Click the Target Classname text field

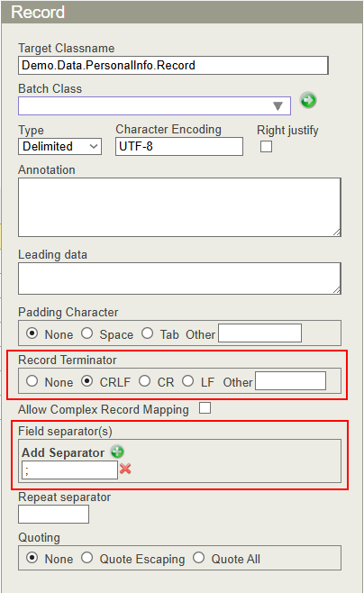pyautogui.click(x=173, y=66)
